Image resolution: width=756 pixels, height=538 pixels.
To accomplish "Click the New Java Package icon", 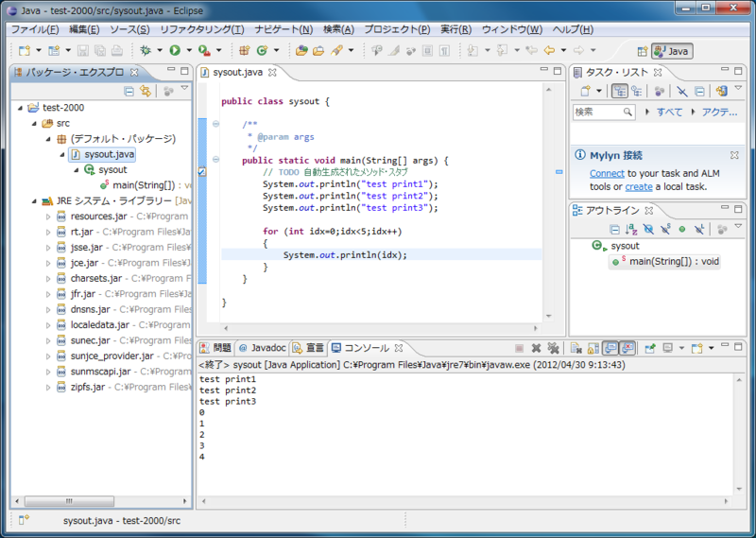I will pos(245,50).
